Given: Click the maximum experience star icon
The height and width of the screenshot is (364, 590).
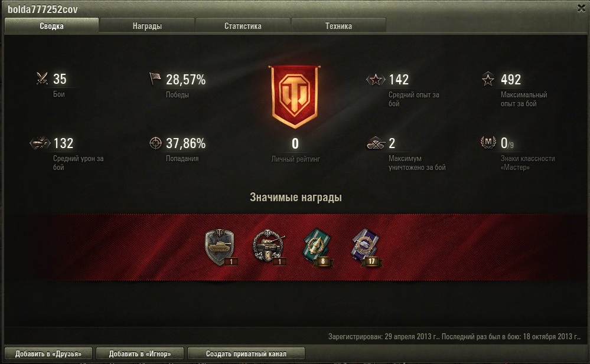Looking at the screenshot, I should pos(488,79).
